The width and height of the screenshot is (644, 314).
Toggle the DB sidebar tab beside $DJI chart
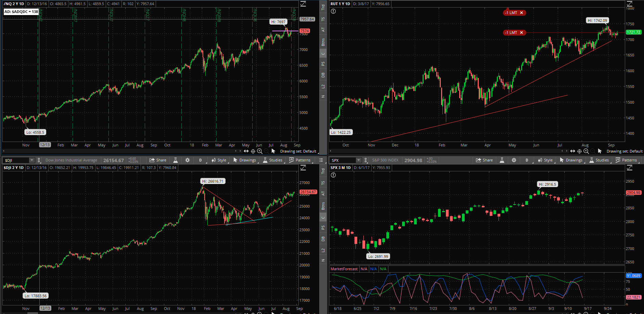[323, 239]
